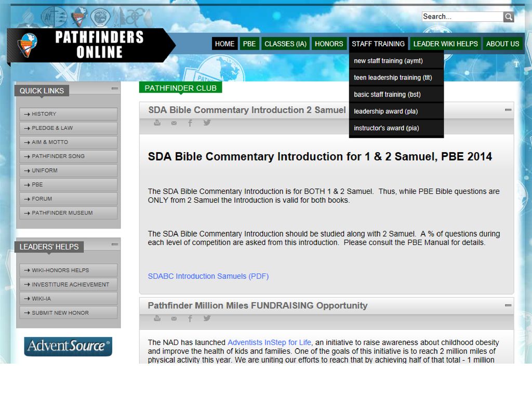Open the PBE menu item

click(x=249, y=44)
